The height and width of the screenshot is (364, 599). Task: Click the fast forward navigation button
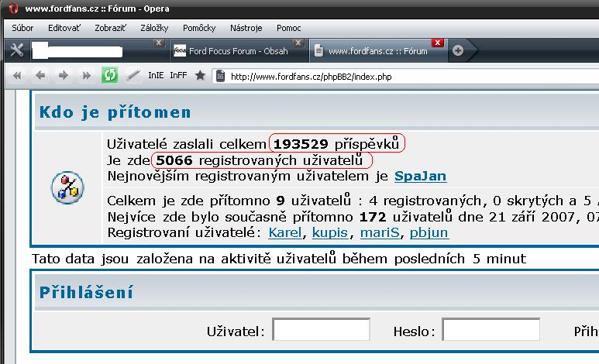point(87,76)
